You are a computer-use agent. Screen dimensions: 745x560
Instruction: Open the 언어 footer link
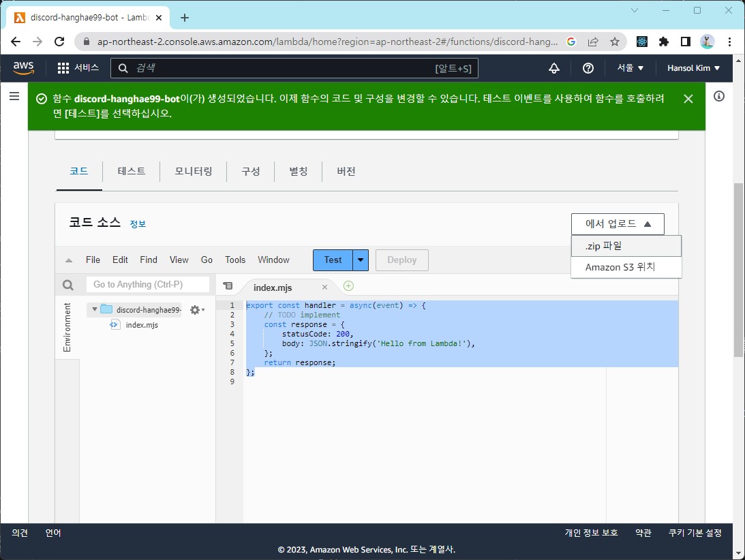pyautogui.click(x=53, y=533)
